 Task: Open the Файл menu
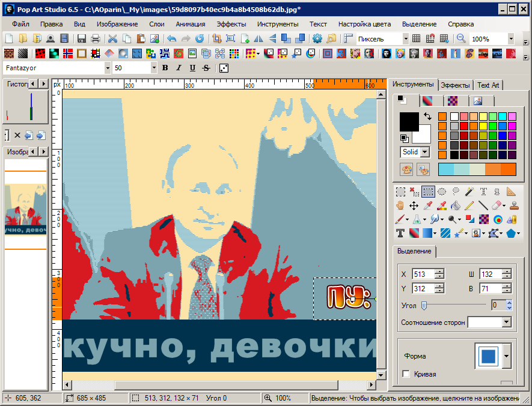point(20,24)
